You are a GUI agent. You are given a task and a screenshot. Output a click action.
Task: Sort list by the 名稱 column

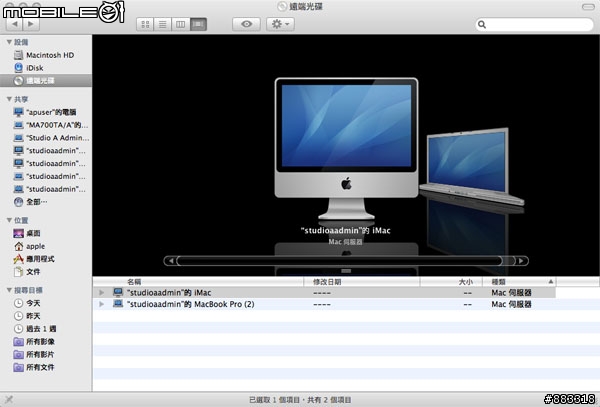tap(198, 282)
